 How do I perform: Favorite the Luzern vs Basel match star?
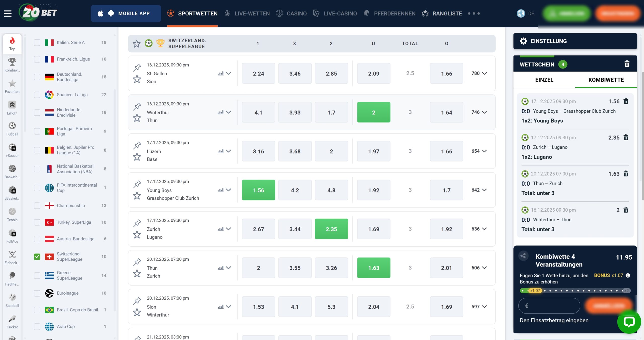137,157
